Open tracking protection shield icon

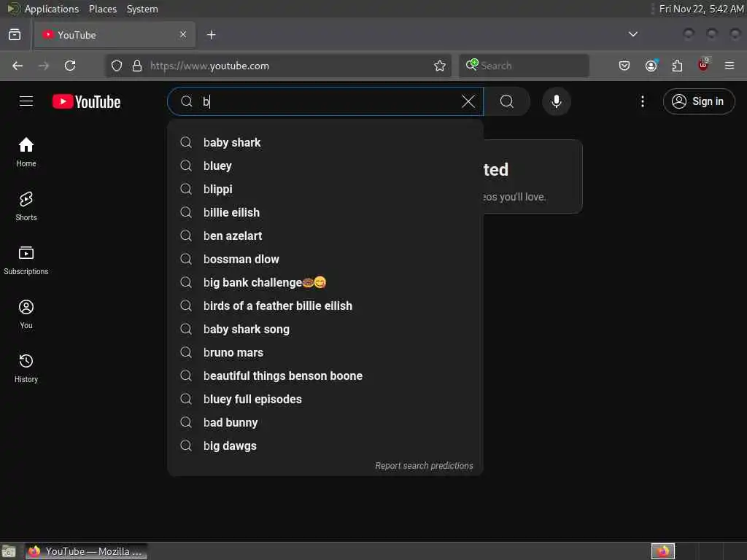pos(117,66)
